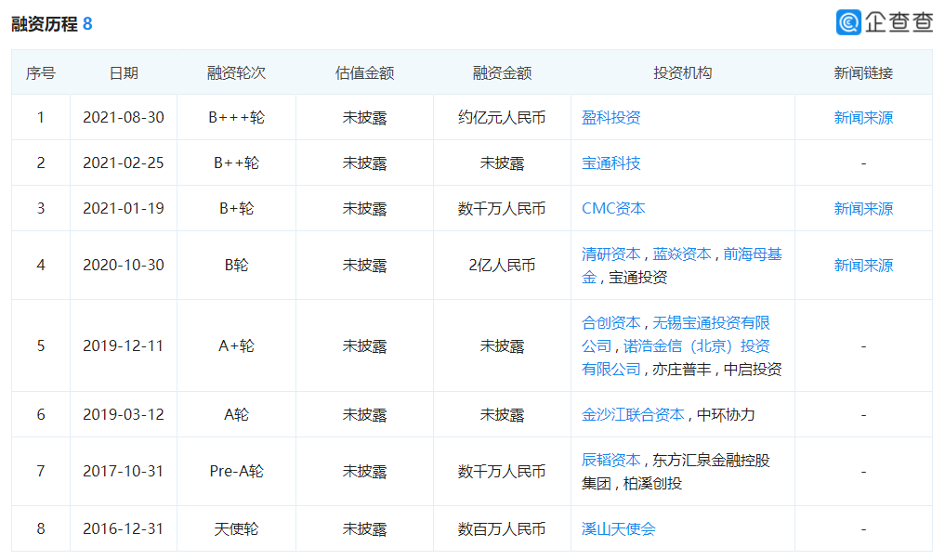Image resolution: width=945 pixels, height=560 pixels.
Task: Click the 投资机构 column header
Action: 683,72
